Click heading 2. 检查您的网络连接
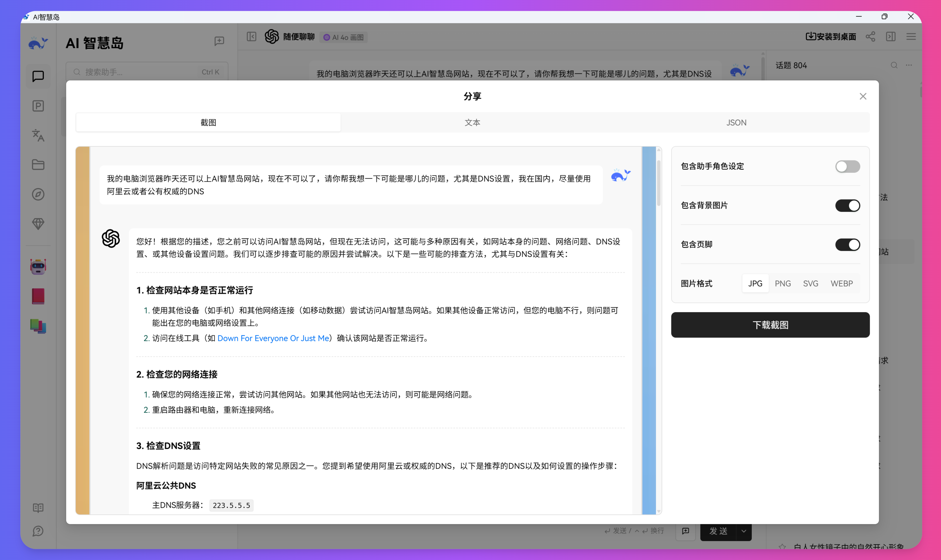The width and height of the screenshot is (941, 560). [x=177, y=374]
